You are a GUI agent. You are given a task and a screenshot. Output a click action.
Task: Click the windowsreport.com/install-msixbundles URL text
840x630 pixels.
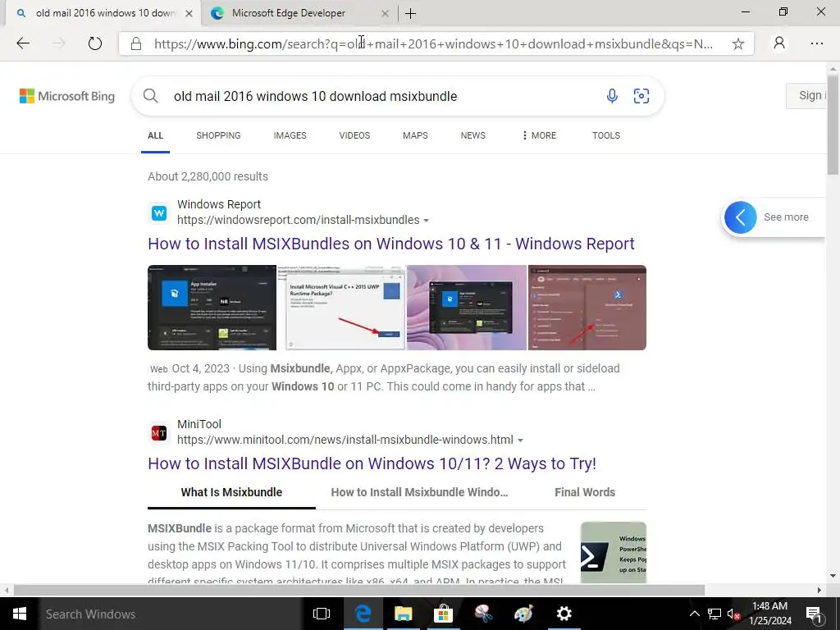tap(299, 220)
